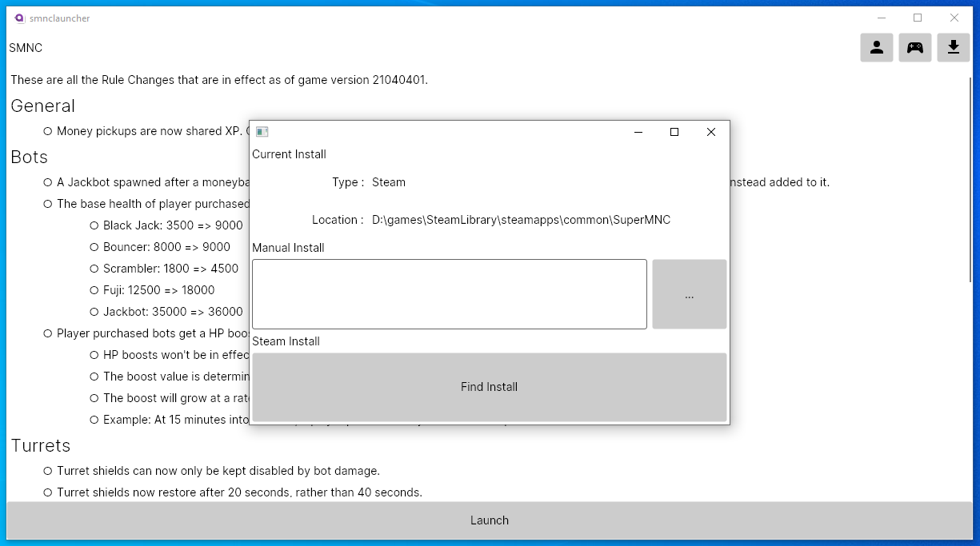Click the 'Steam Install' label
Viewport: 980px width, 546px height.
click(286, 341)
